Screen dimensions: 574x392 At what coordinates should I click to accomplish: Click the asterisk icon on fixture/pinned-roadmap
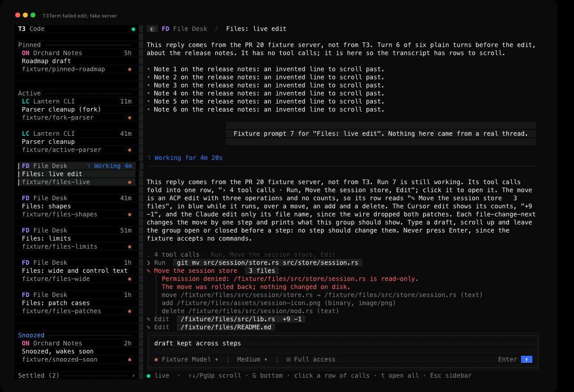coord(130,69)
